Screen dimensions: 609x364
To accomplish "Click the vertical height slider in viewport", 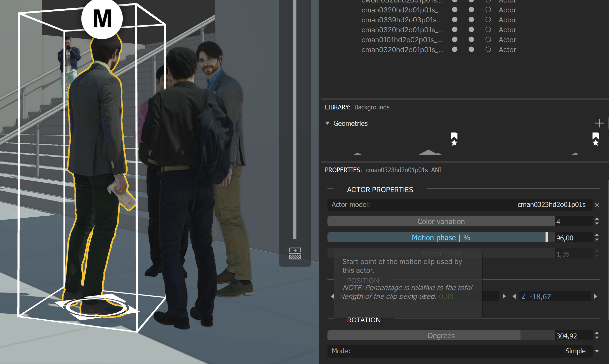I will (x=295, y=119).
